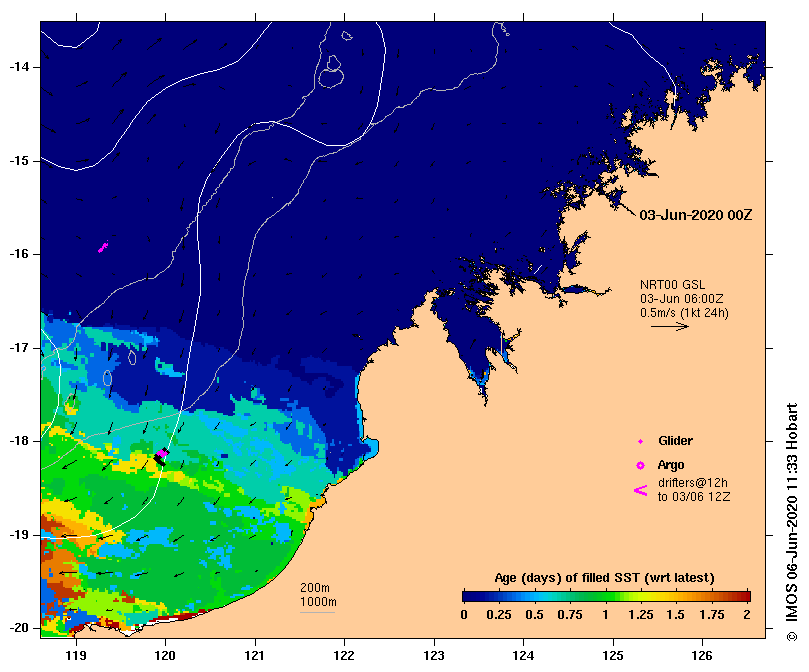Click the colorbar tick label '0'
Viewport: 809px width, 672px height.
point(464,615)
